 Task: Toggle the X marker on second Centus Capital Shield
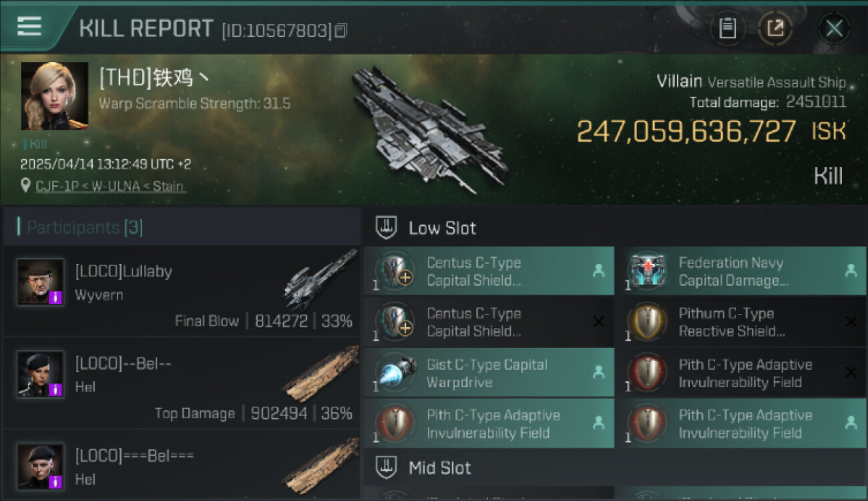598,322
